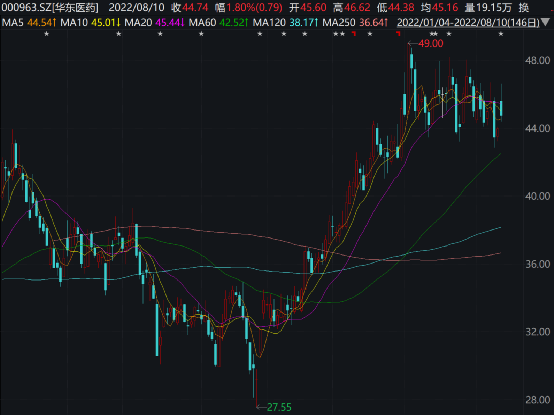Click the low price 低44.38
Image resolution: width=554 pixels, height=415 pixels.
tap(395, 7)
